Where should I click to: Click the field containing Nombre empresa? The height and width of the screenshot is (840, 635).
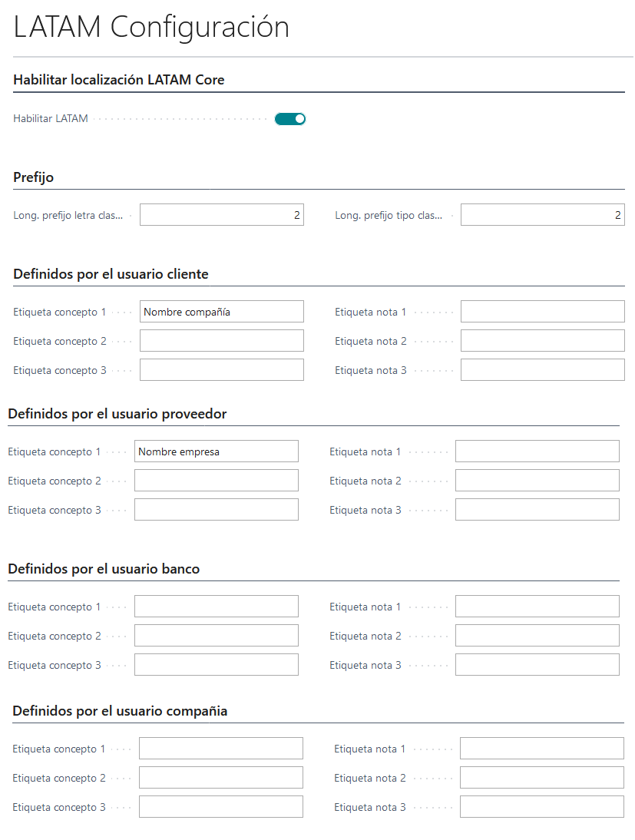(x=216, y=451)
